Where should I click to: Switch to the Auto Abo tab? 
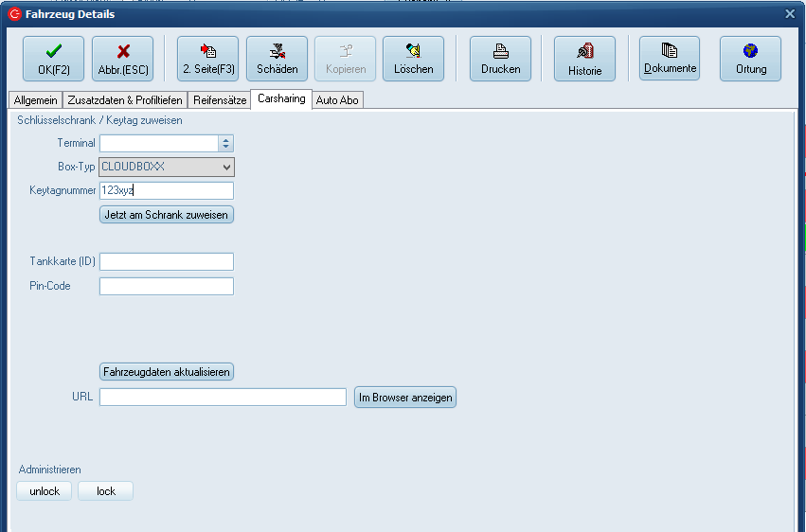(x=337, y=100)
